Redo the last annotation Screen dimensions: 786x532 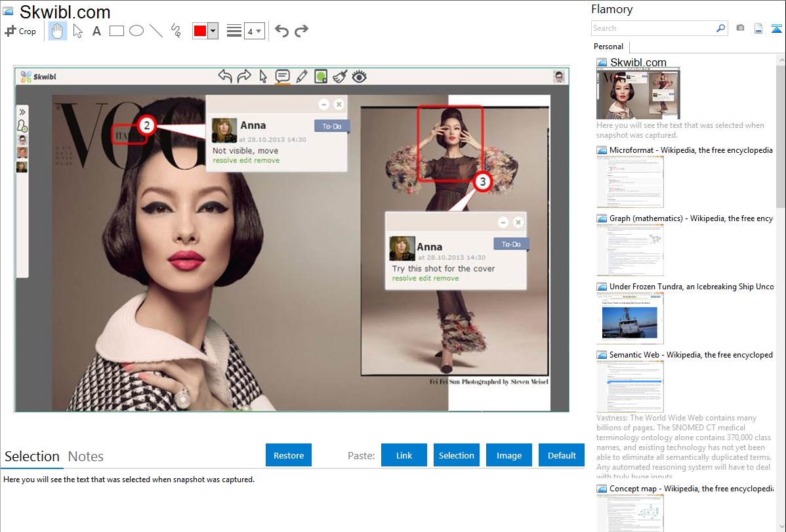click(301, 31)
